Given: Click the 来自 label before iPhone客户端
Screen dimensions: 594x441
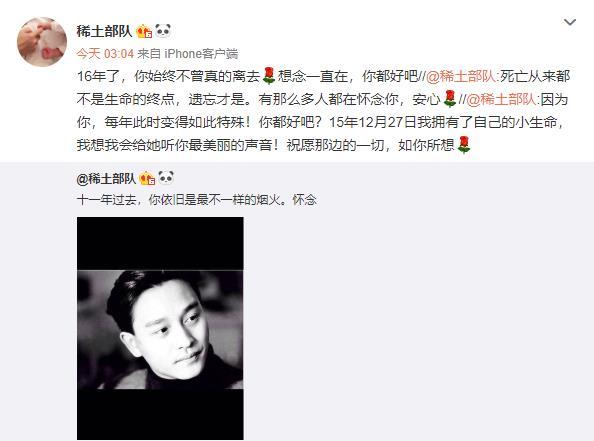Looking at the screenshot, I should pyautogui.click(x=149, y=54).
